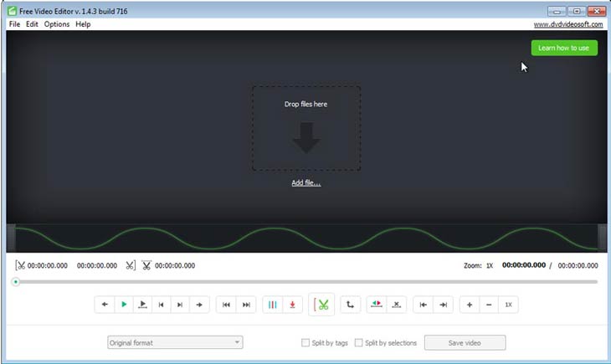The height and width of the screenshot is (364, 611).
Task: Click the waveform timeline right handle
Action: click(602, 238)
